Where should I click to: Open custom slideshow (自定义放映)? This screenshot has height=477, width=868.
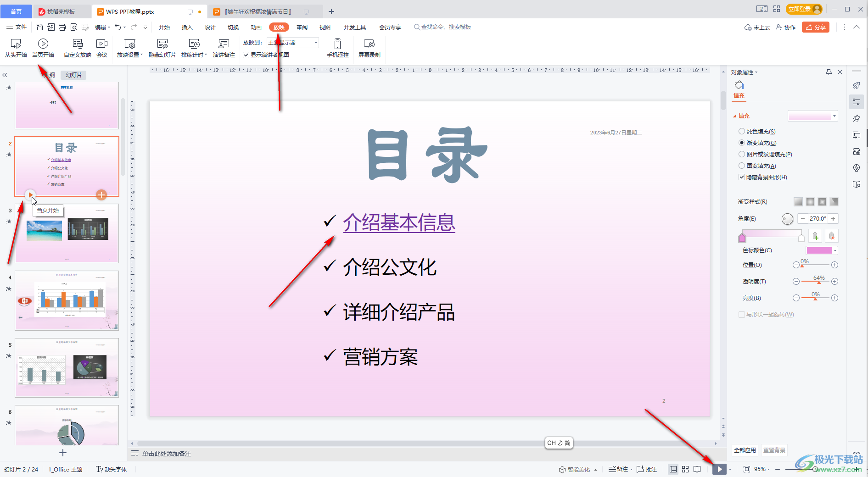[78, 48]
